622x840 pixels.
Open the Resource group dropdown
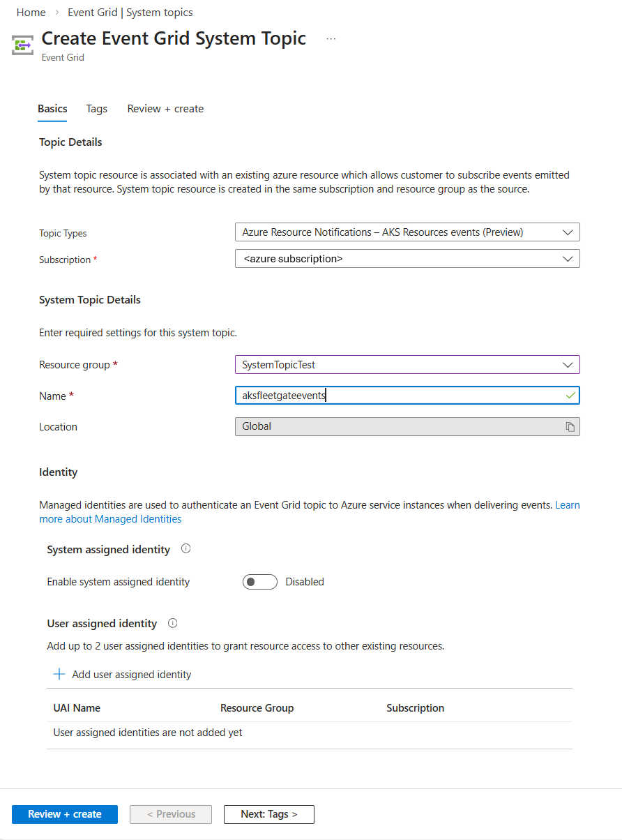(407, 364)
